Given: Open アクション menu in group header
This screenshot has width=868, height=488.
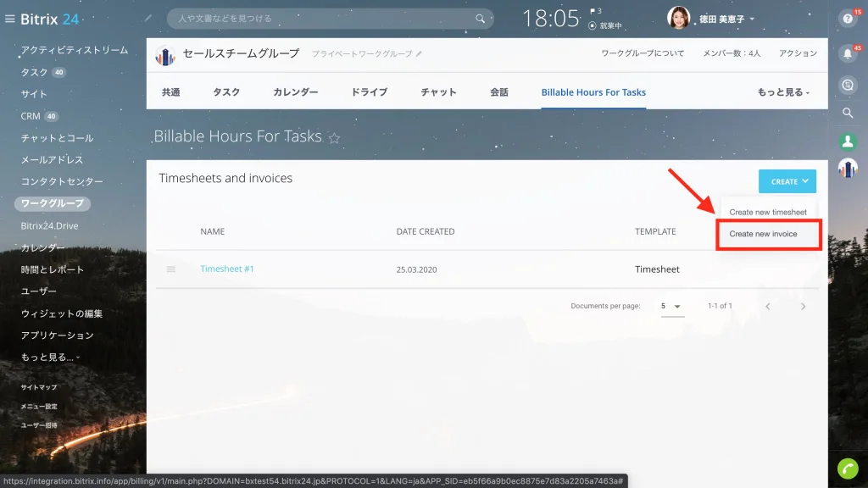Looking at the screenshot, I should pos(798,53).
